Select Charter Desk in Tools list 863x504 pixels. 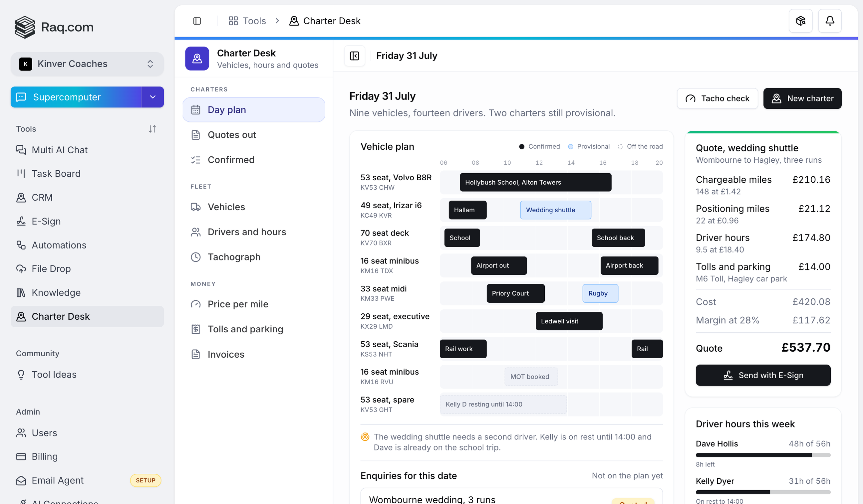click(87, 316)
